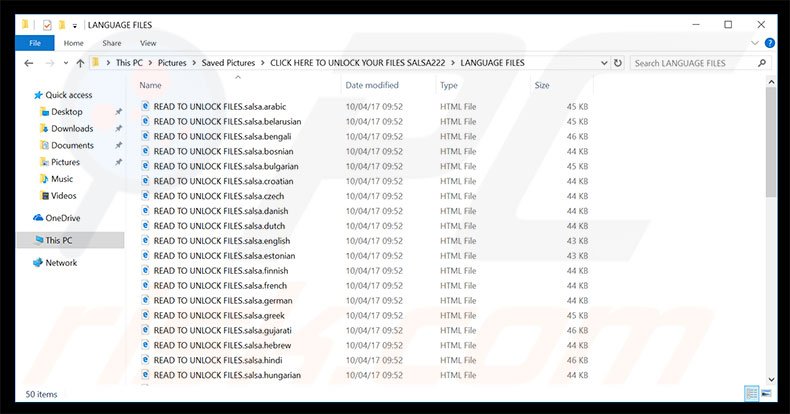Click the Properties icon in the title bar
This screenshot has width=790, height=414.
coord(46,24)
